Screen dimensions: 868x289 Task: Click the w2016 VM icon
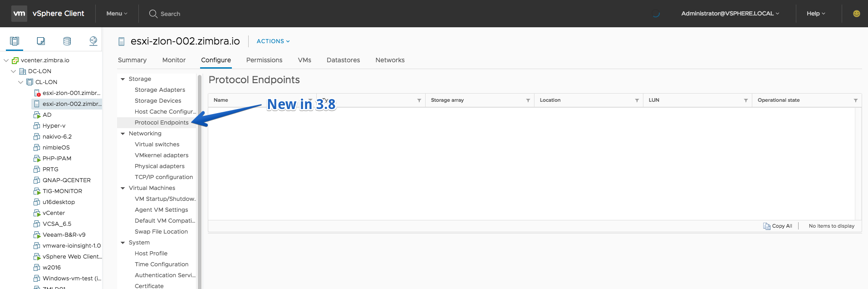tap(37, 268)
